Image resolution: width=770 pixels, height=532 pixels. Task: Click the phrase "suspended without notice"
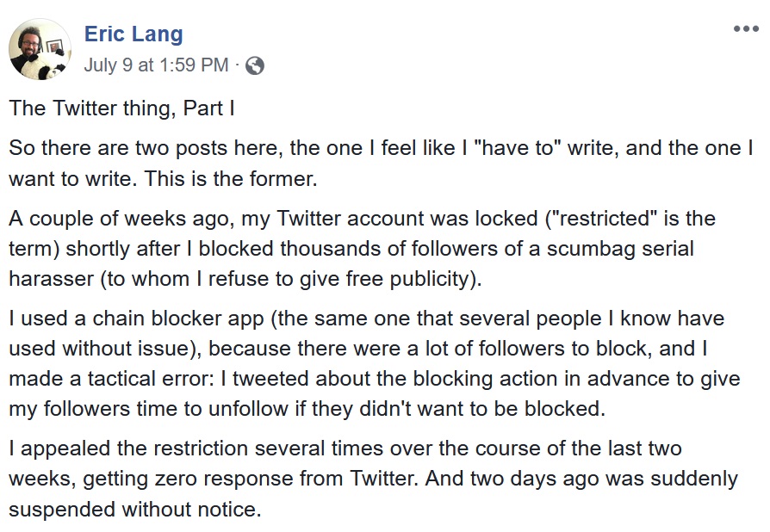point(133,510)
